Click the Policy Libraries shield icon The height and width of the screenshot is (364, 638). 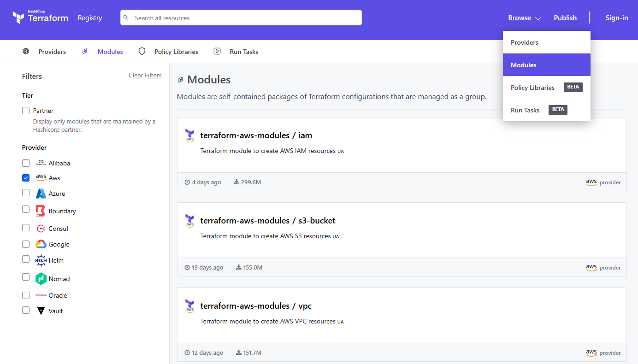(142, 51)
